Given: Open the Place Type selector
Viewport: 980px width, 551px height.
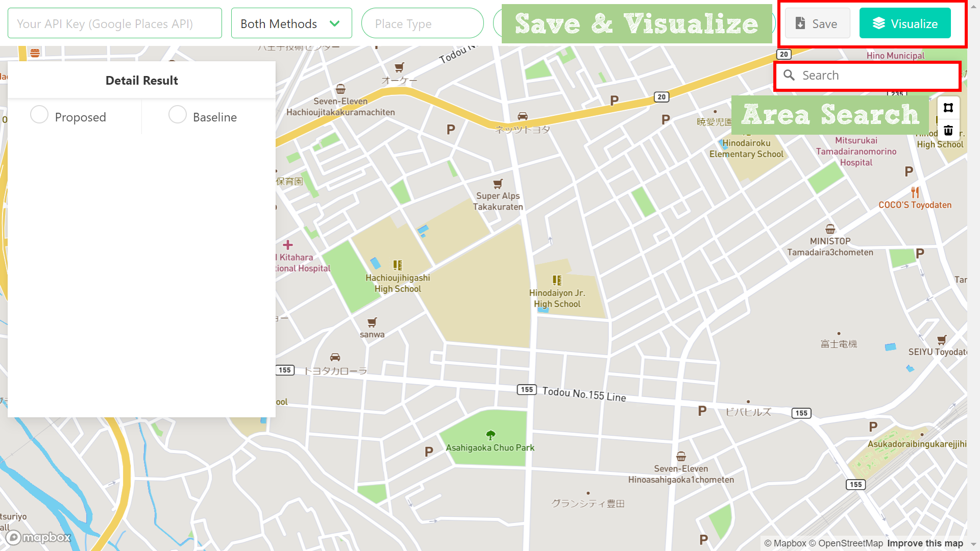Looking at the screenshot, I should tap(422, 23).
